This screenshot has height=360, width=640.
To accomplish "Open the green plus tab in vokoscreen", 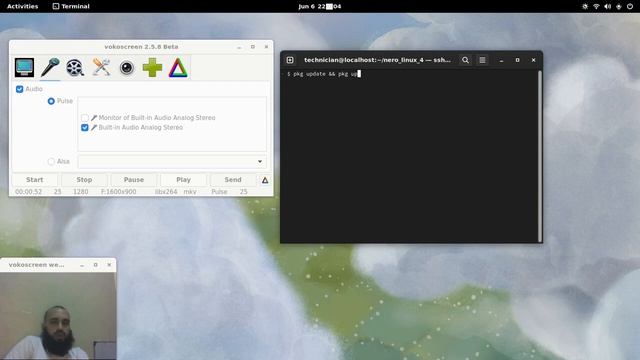I will point(152,67).
